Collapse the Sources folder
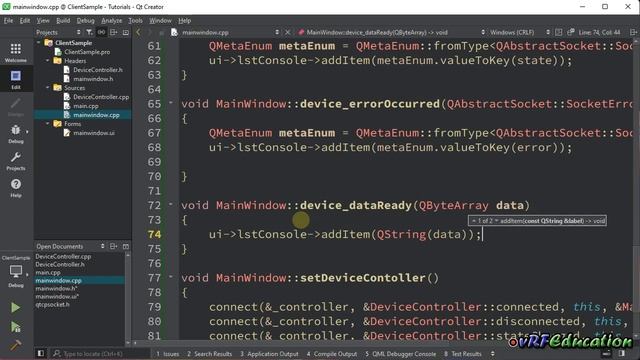640x360 pixels. [48, 87]
